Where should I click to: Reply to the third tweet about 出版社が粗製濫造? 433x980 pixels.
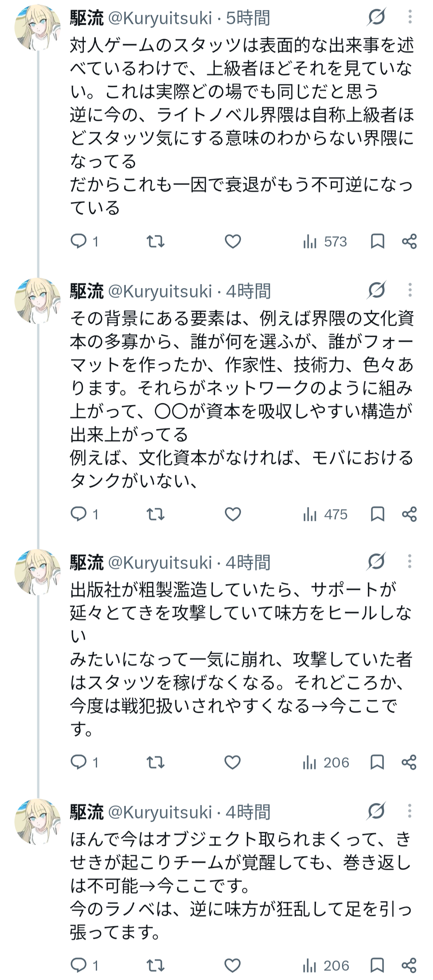coord(84,762)
